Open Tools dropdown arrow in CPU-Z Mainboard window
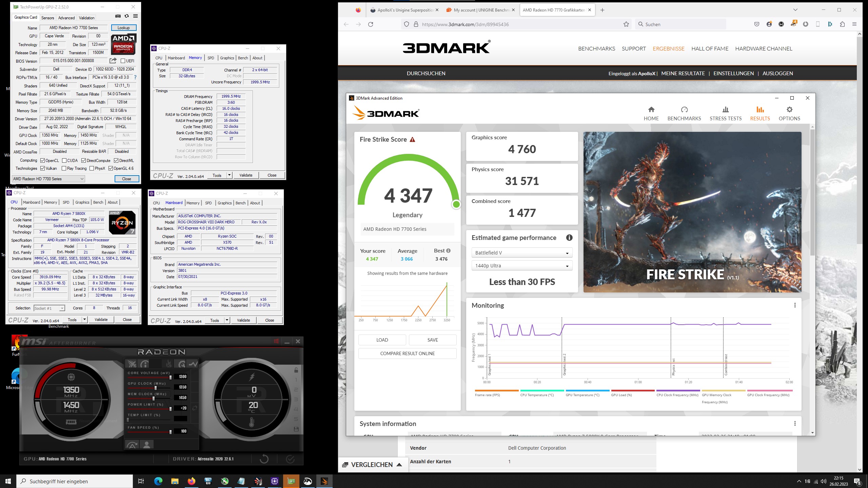This screenshot has height=488, width=868. point(227,320)
